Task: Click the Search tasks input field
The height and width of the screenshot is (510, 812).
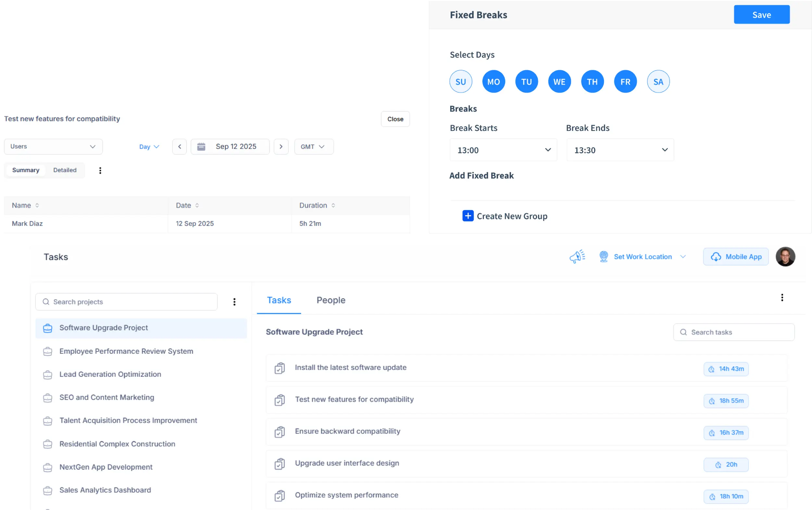Action: 733,332
